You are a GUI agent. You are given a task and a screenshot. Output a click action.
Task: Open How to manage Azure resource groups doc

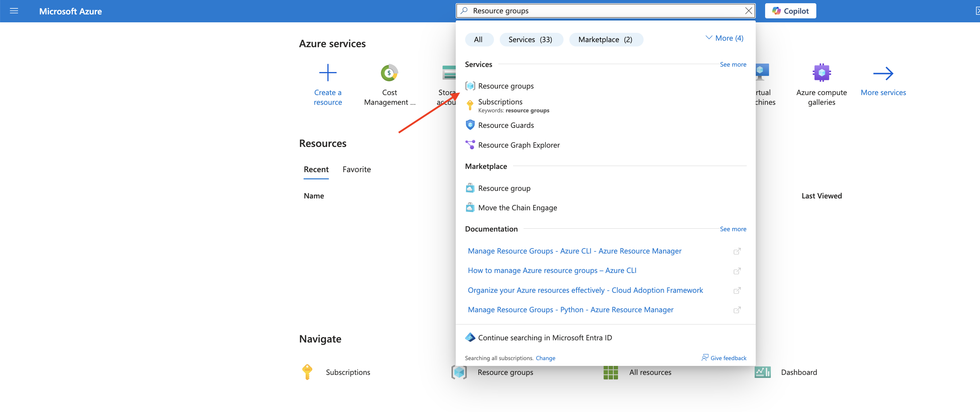point(552,270)
